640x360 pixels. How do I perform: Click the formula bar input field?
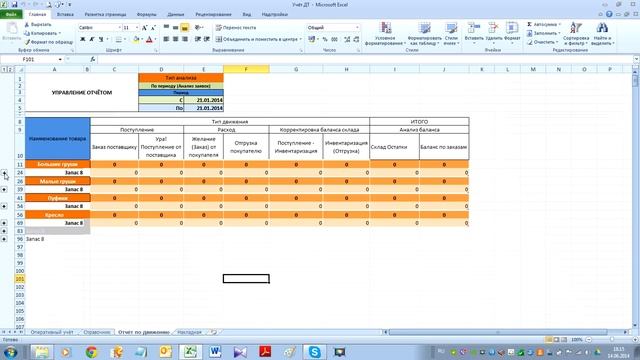pyautogui.click(x=365, y=60)
